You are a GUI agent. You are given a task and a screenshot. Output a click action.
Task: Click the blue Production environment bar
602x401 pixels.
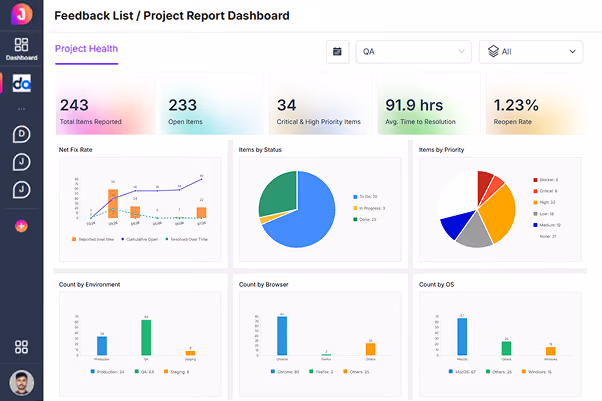click(102, 346)
